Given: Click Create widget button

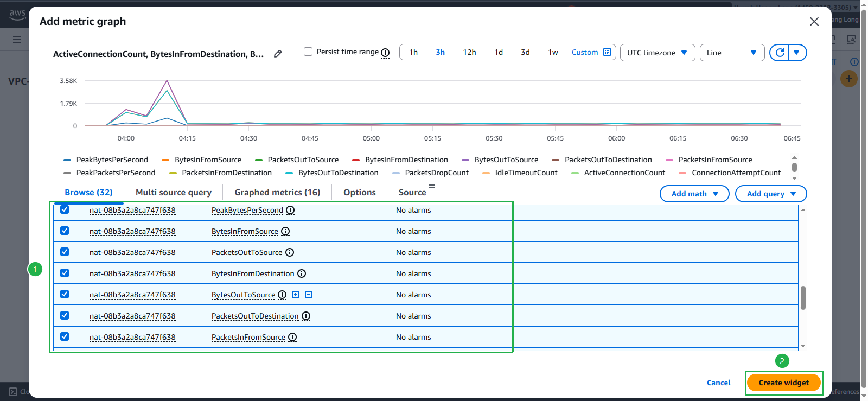Looking at the screenshot, I should click(783, 383).
